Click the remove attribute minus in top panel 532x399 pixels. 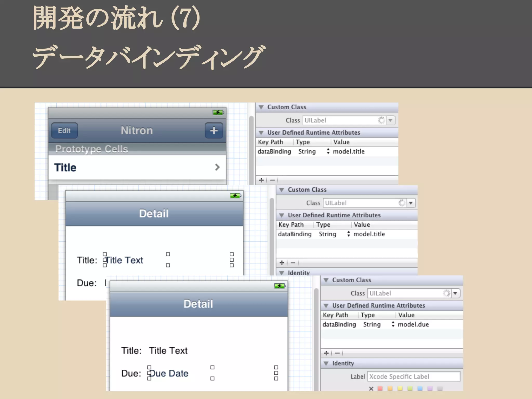pos(272,180)
